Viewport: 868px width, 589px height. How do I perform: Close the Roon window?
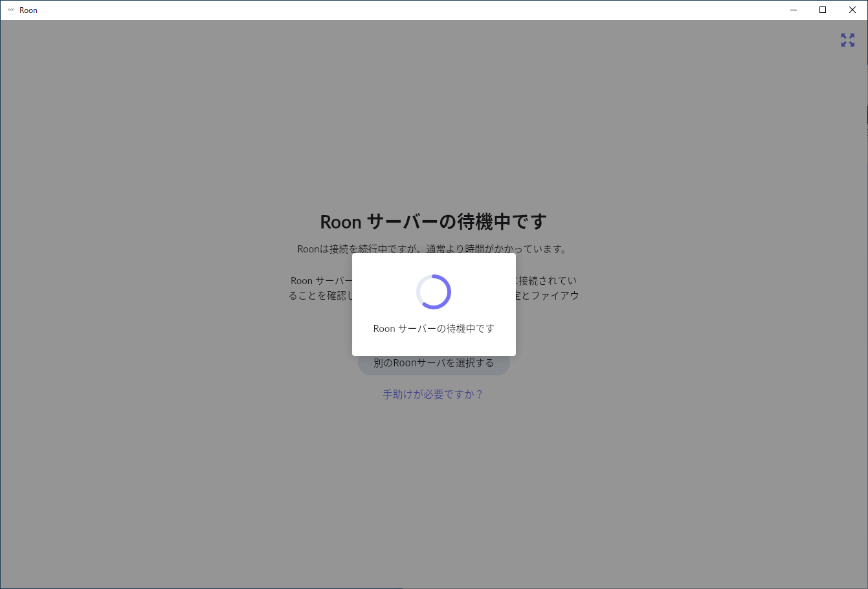pyautogui.click(x=852, y=10)
